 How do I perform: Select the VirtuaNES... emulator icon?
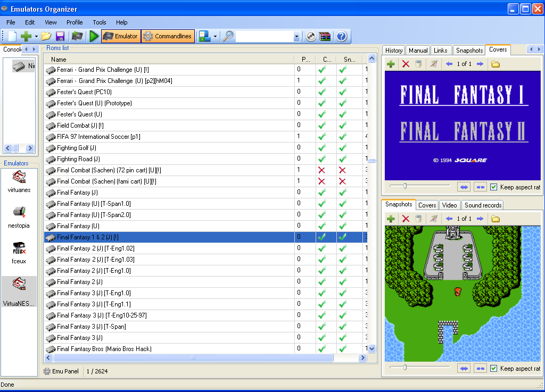coord(19,291)
